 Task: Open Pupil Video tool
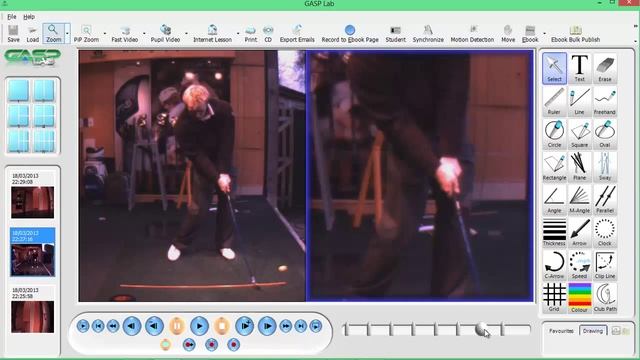[x=165, y=33]
